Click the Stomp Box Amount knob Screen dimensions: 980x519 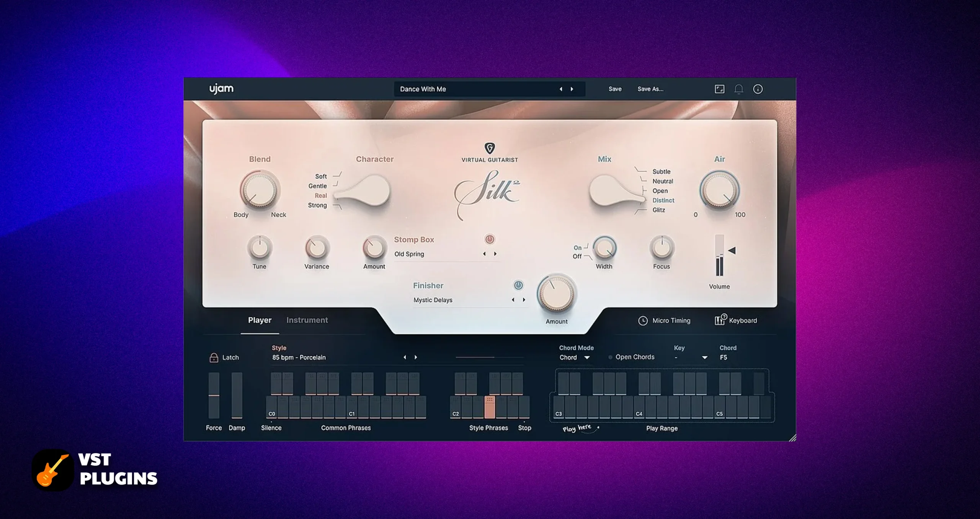point(374,247)
